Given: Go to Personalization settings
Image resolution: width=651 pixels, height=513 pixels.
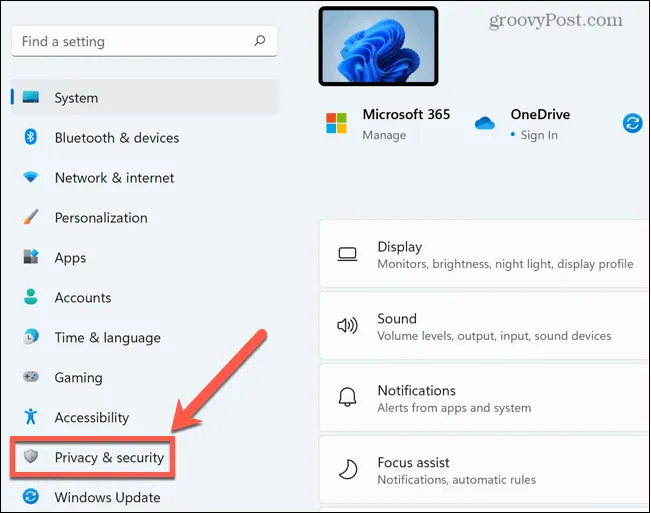Looking at the screenshot, I should 101,217.
